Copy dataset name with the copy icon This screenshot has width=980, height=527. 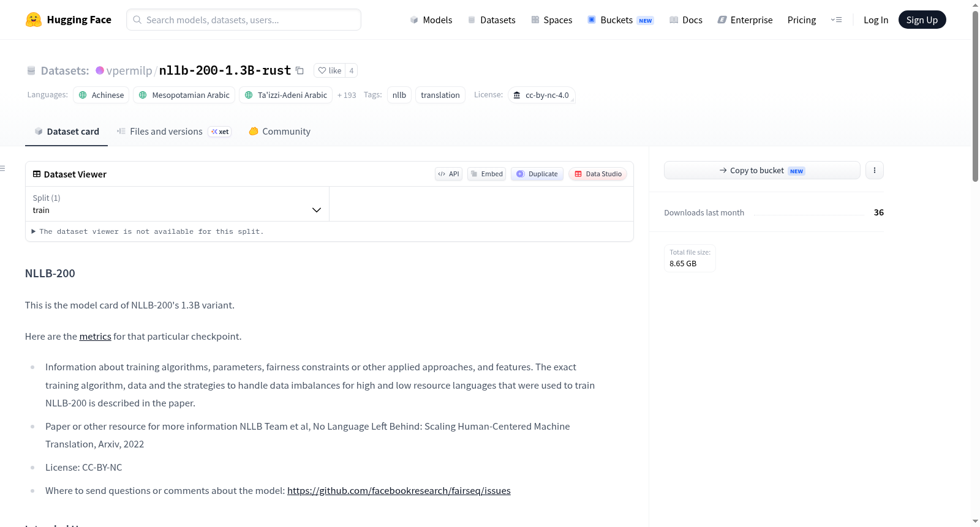click(300, 70)
